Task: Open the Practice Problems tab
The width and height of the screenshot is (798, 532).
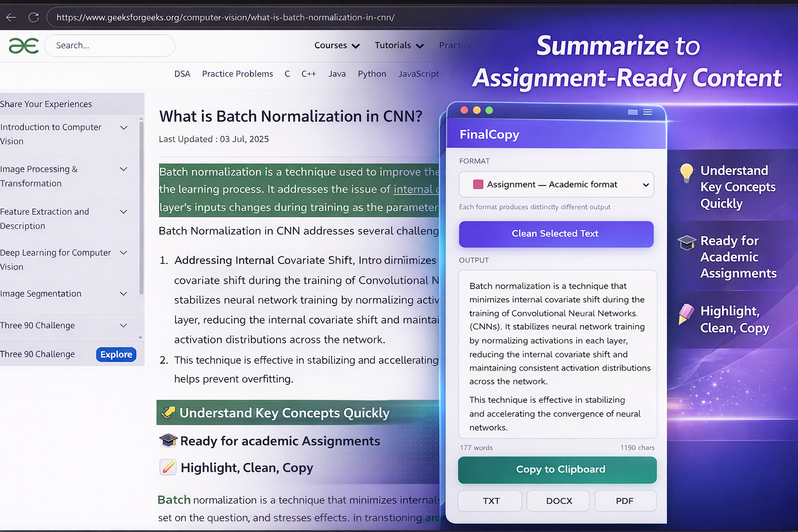Action: (x=237, y=74)
